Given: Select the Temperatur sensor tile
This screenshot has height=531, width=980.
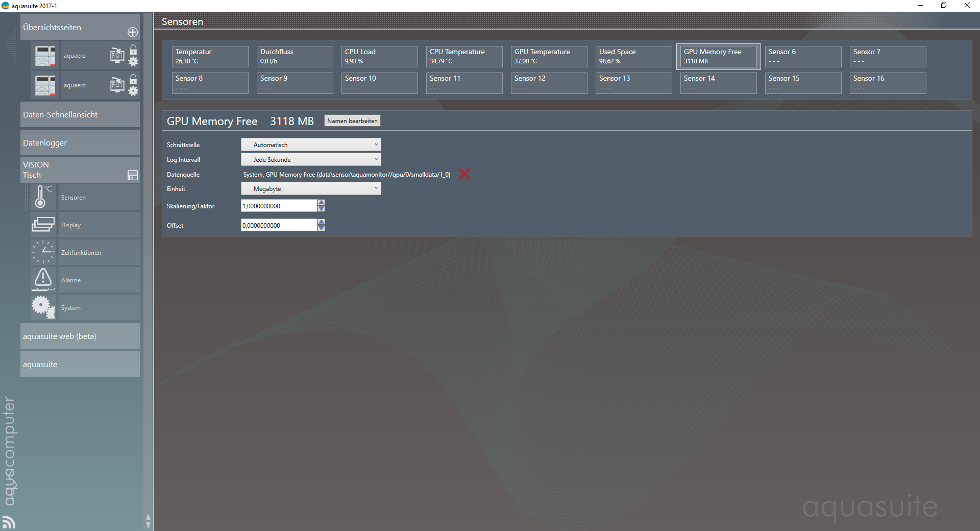Looking at the screenshot, I should 210,56.
